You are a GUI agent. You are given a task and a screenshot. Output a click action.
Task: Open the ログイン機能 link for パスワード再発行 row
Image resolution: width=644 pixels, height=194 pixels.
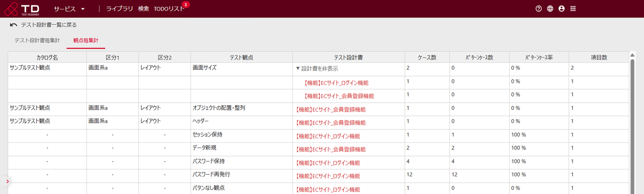(x=328, y=176)
